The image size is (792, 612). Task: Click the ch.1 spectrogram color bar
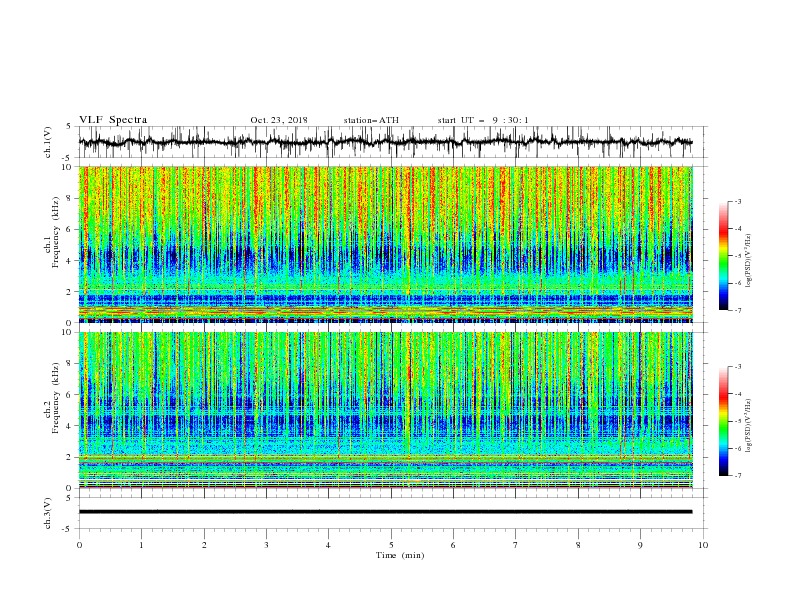pos(723,256)
